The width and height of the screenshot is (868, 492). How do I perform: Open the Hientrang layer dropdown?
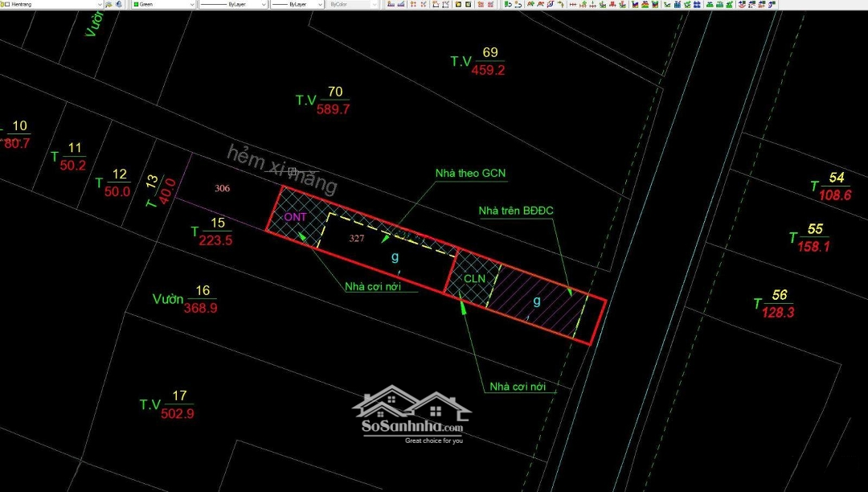coord(99,4)
